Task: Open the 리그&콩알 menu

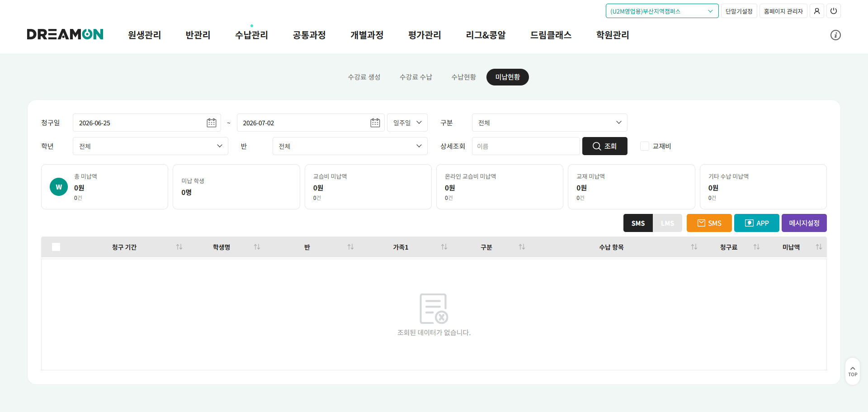Action: coord(486,35)
